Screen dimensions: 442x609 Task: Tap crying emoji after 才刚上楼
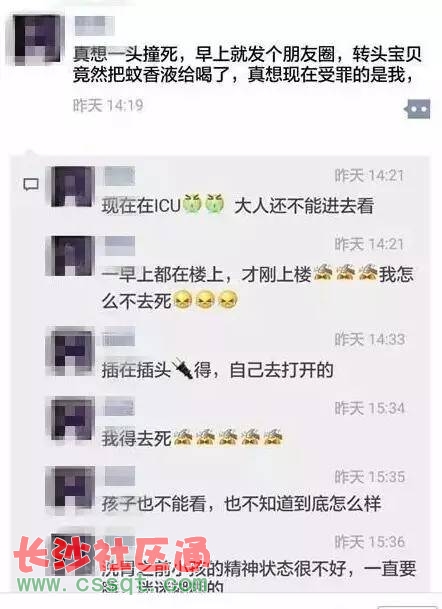(323, 273)
